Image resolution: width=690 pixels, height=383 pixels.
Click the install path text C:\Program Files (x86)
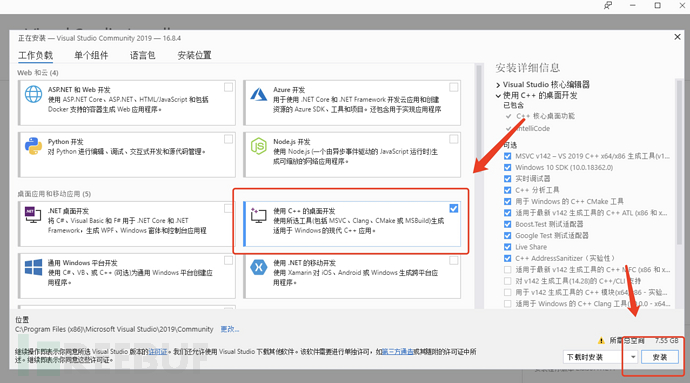click(114, 329)
